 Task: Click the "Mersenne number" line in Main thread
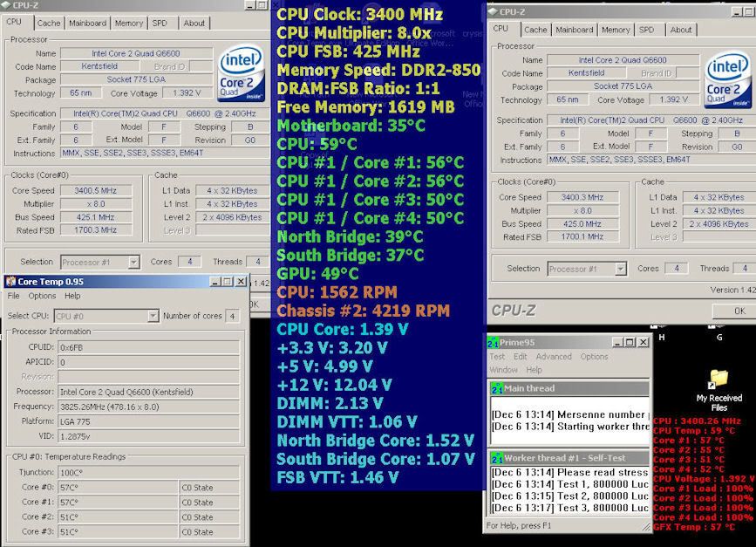point(570,414)
